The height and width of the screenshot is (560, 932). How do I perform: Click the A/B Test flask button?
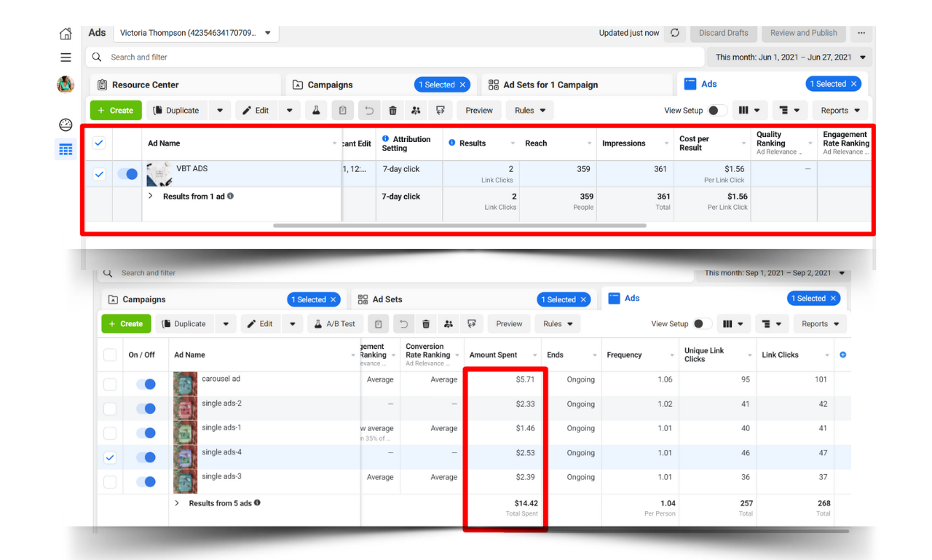pos(334,324)
